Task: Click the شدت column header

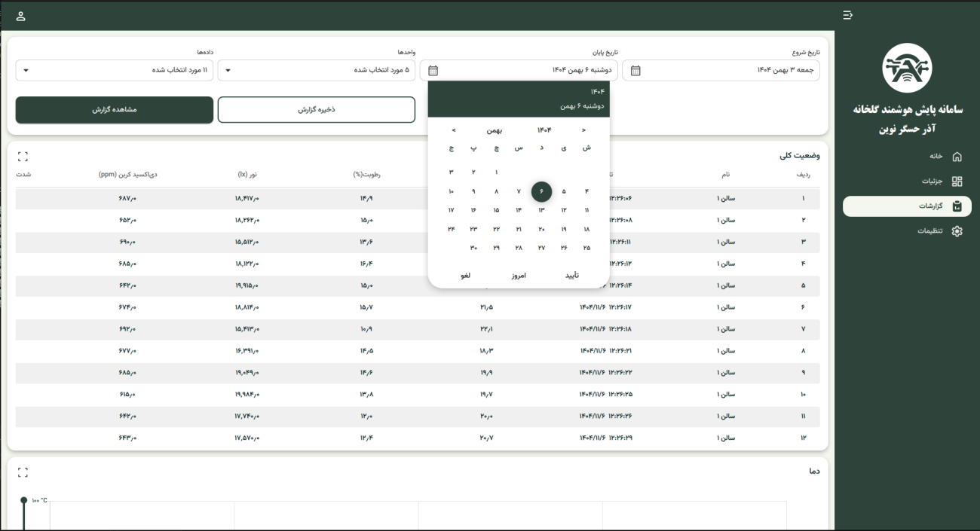Action: (23, 175)
